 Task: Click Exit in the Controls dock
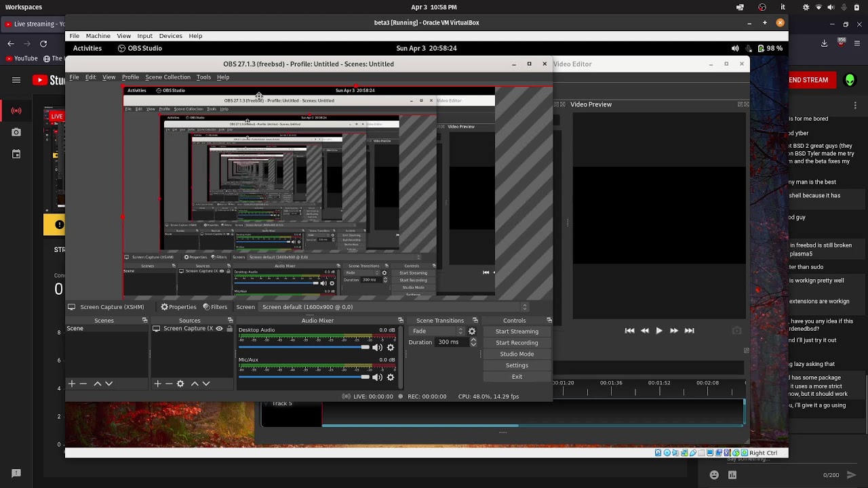tap(517, 377)
